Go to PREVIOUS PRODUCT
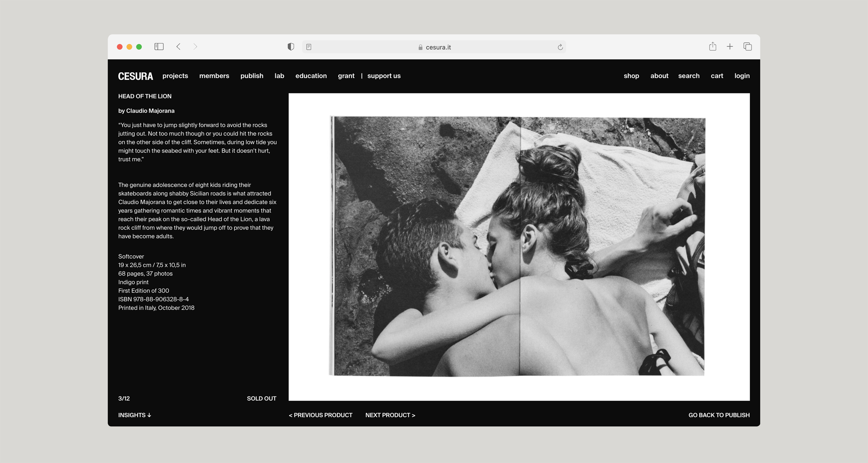This screenshot has width=868, height=463. point(320,415)
